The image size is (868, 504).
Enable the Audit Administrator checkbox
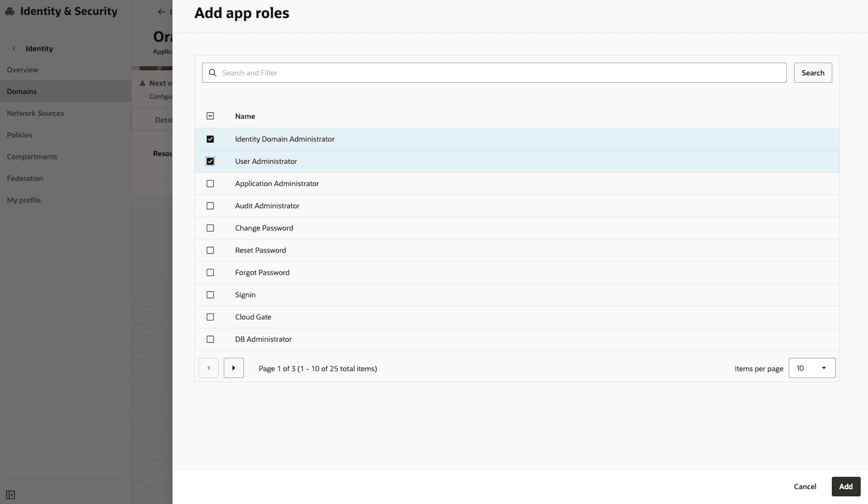(x=210, y=205)
